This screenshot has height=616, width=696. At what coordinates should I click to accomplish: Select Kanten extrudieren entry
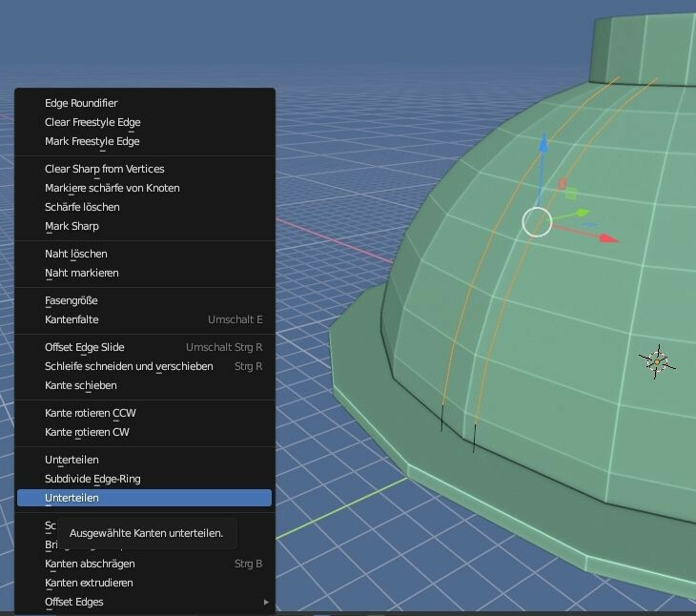click(x=144, y=583)
